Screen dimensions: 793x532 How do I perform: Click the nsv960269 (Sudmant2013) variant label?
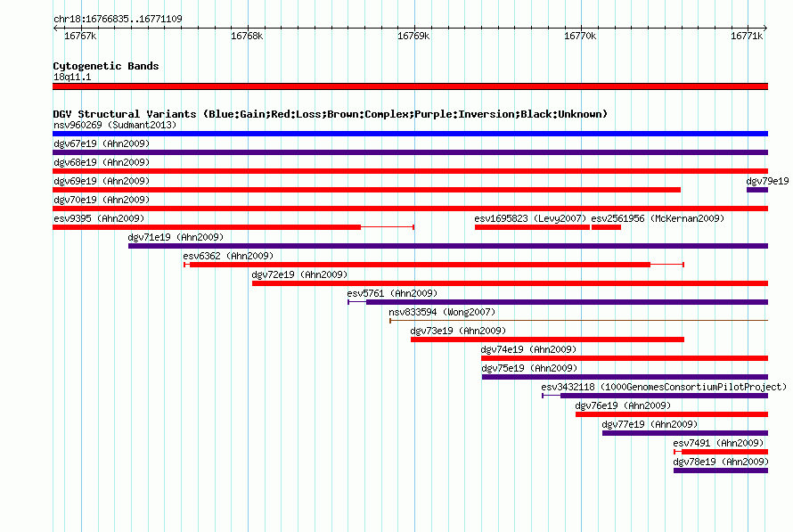[x=115, y=125]
